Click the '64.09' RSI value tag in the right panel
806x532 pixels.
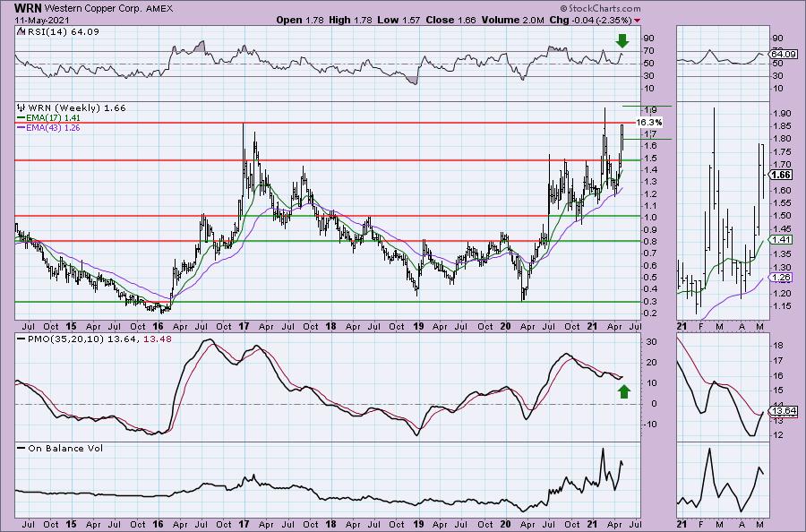pos(784,54)
